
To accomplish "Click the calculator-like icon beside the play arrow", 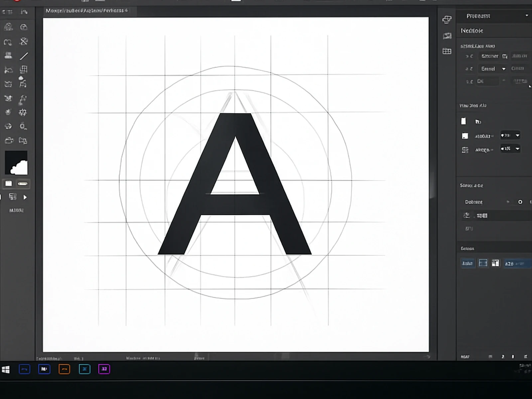I will (13, 197).
